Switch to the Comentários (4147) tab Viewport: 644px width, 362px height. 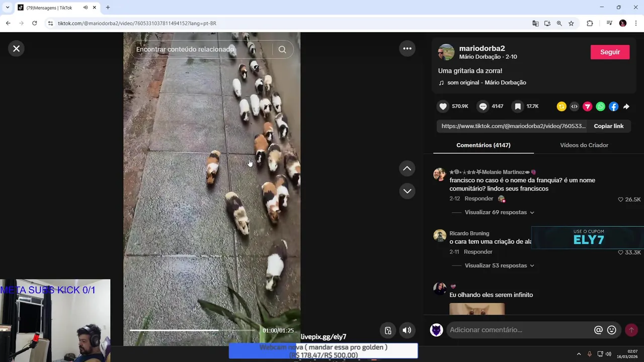(x=484, y=145)
